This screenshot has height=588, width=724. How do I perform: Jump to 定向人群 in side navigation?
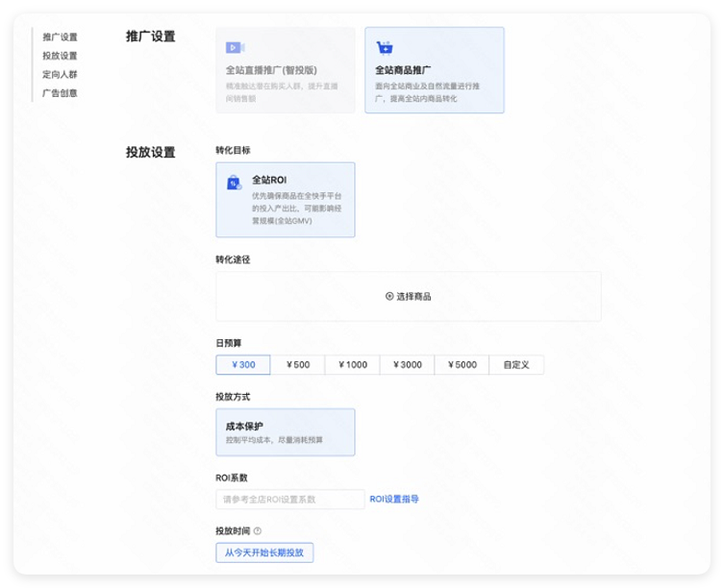tap(60, 74)
